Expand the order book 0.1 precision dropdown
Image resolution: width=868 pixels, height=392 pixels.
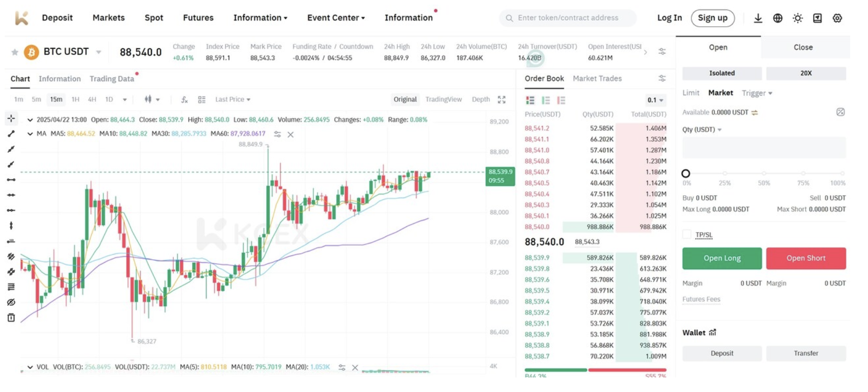pos(655,100)
